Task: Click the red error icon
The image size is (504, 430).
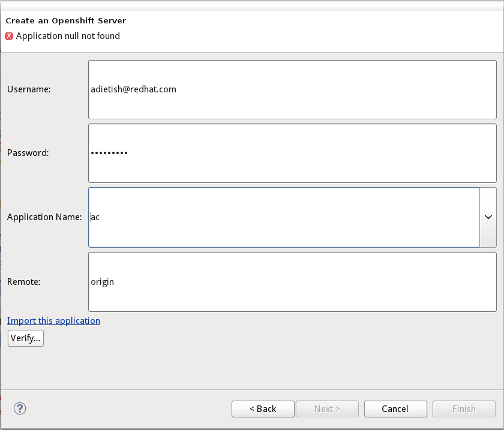Action: click(x=9, y=36)
